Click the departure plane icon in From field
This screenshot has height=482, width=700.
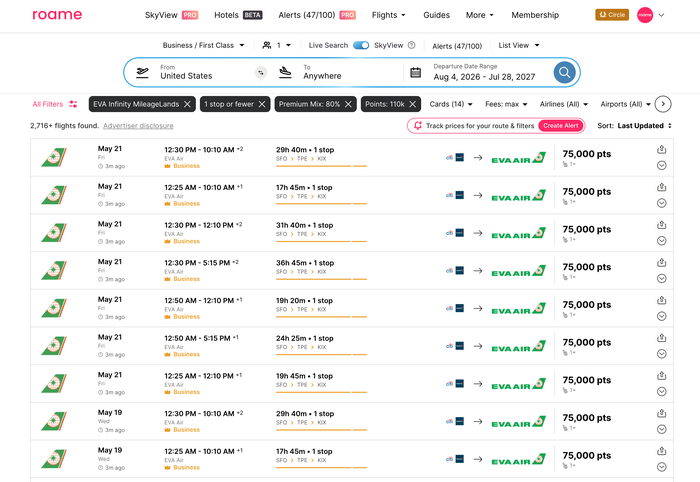coord(142,72)
